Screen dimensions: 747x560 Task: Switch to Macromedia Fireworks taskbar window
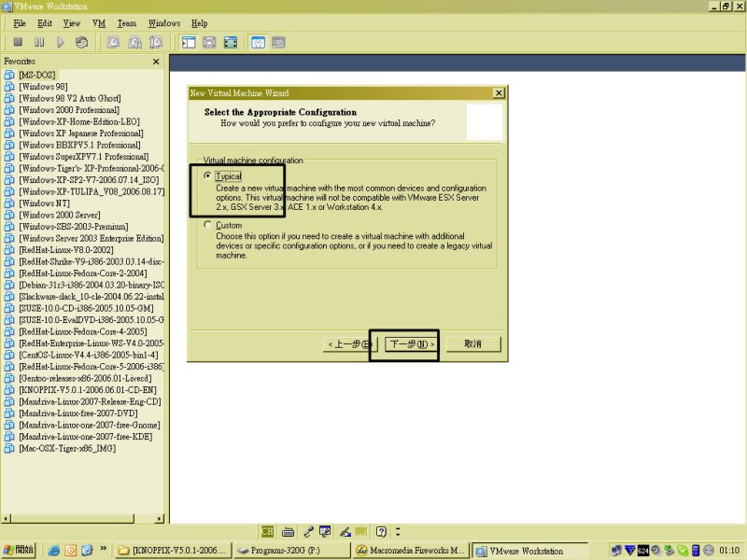coord(411,551)
